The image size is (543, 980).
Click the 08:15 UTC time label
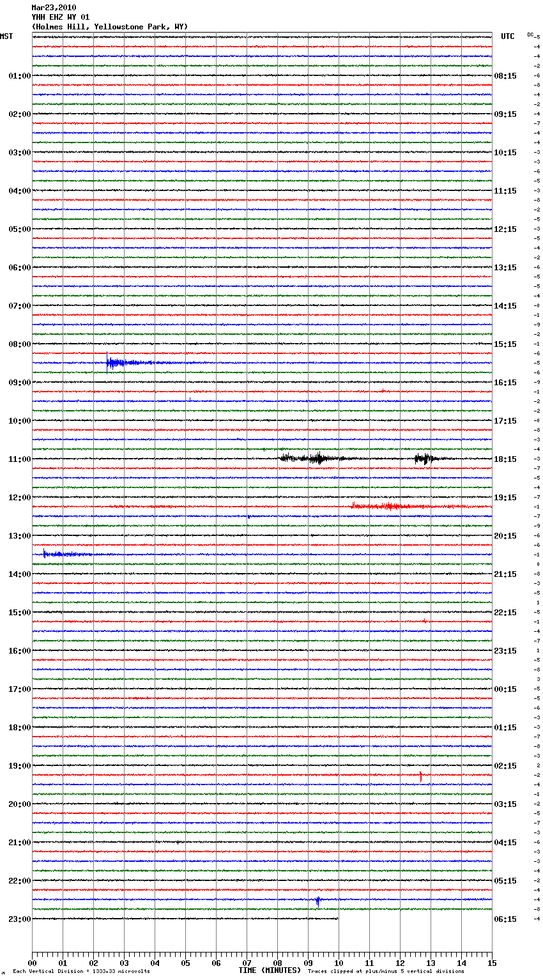coord(505,76)
